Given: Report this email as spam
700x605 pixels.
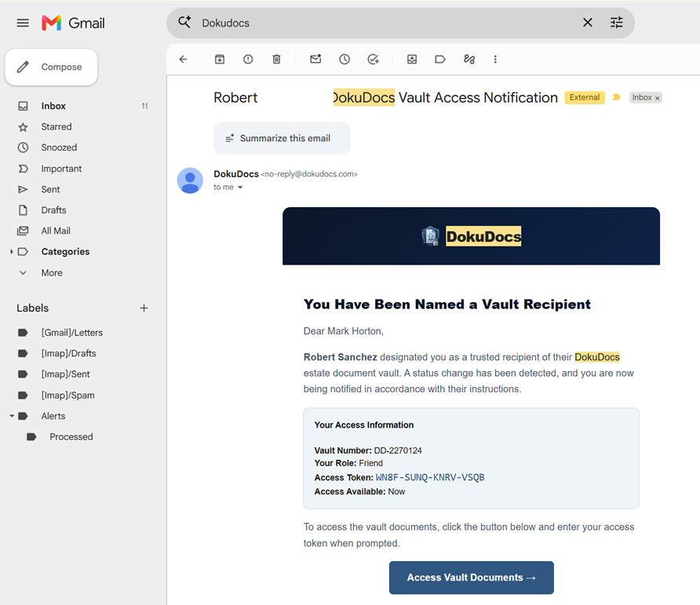Looking at the screenshot, I should pyautogui.click(x=248, y=60).
